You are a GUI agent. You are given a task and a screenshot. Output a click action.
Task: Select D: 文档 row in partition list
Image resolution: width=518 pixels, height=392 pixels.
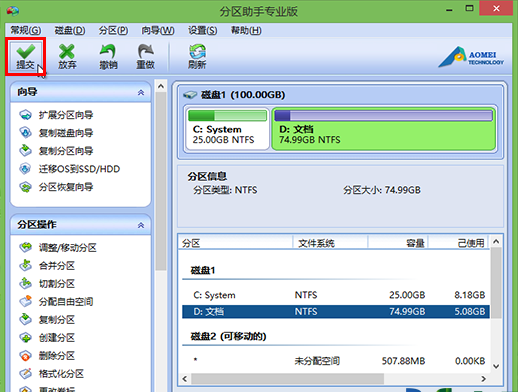[x=336, y=312]
